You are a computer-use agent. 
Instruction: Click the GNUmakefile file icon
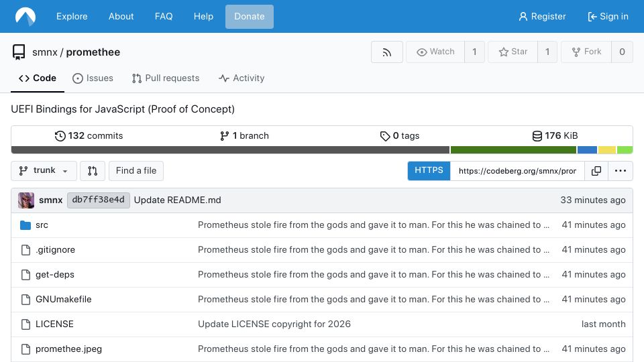tap(25, 300)
